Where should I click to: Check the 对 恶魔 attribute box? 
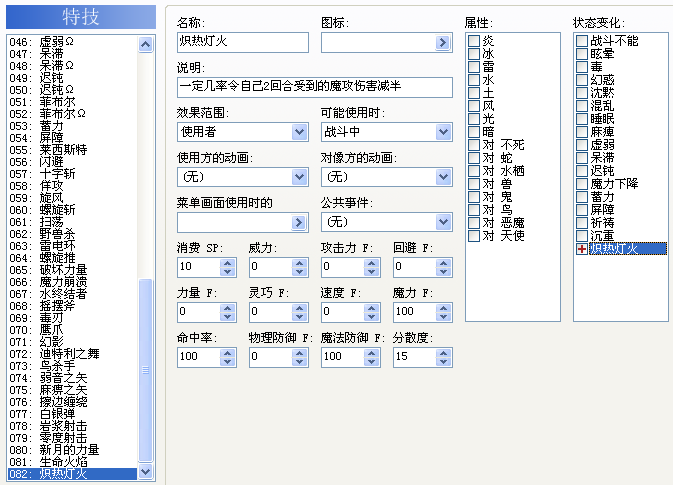pos(474,223)
